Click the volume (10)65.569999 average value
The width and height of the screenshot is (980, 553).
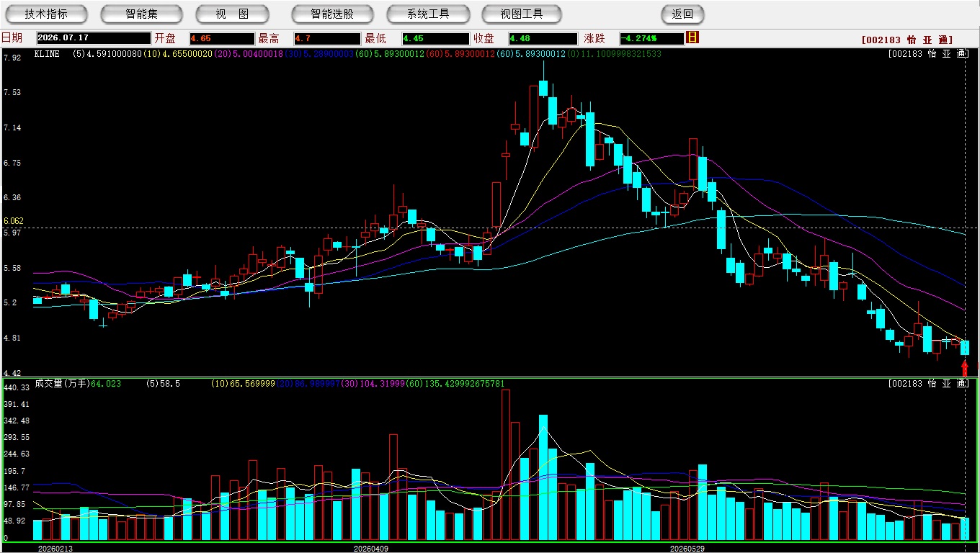[243, 384]
